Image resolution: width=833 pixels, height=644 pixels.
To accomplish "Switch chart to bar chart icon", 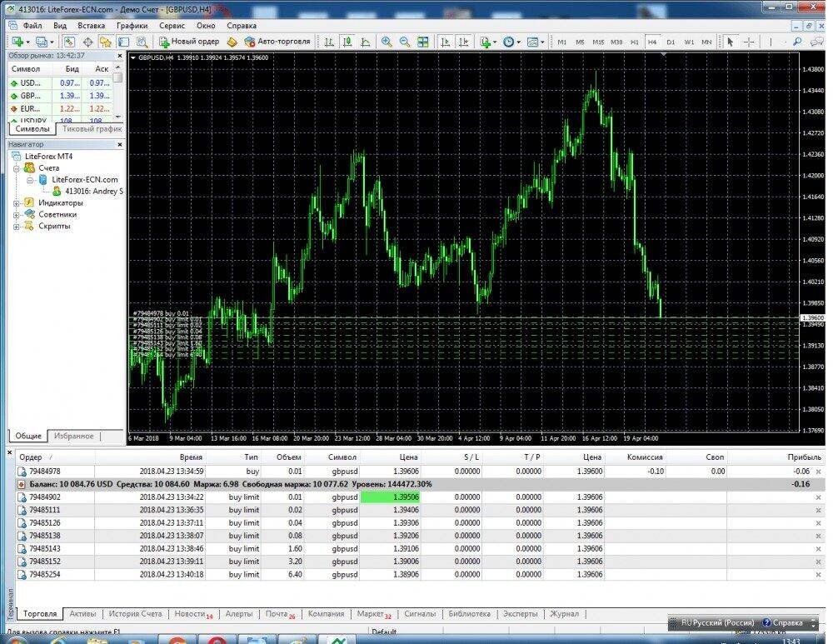I will tap(329, 42).
